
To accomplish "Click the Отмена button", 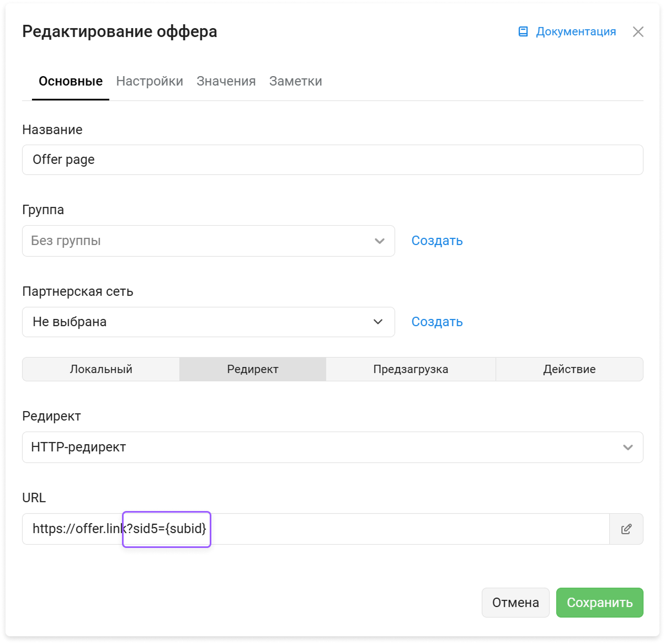I will (x=515, y=603).
